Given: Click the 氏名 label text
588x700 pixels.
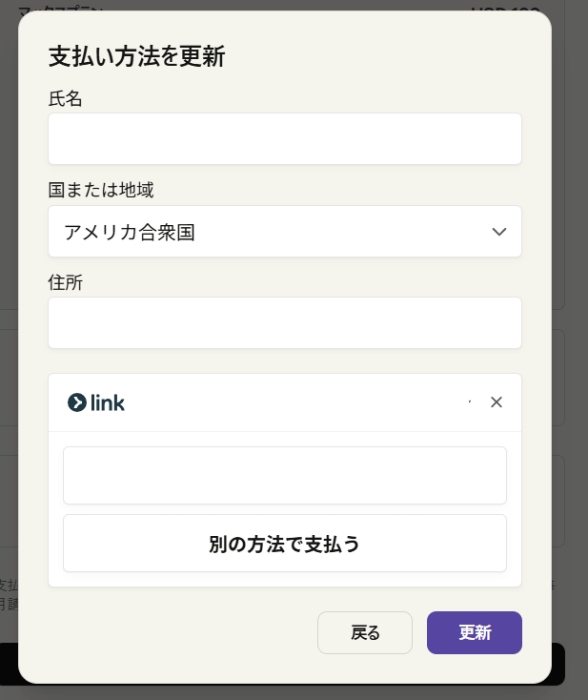Looking at the screenshot, I should [65, 98].
